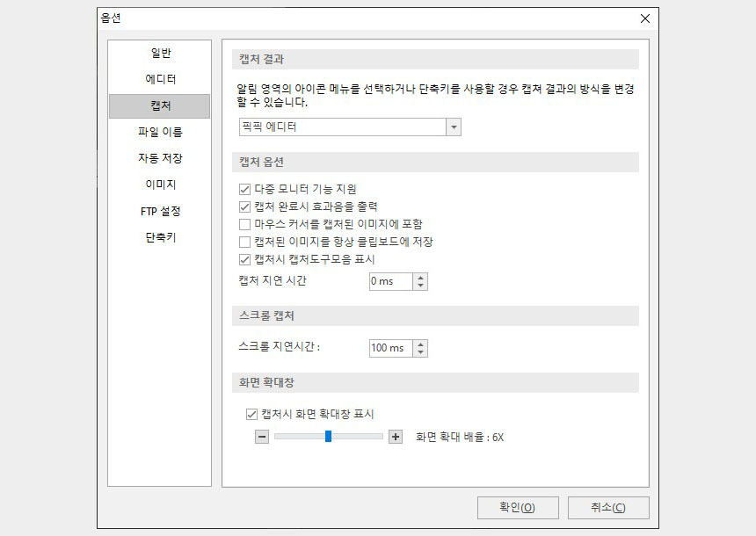Toggle 캡처시 화면 확대창 표시 checkbox
Screen dimensions: 756x536
pos(251,414)
